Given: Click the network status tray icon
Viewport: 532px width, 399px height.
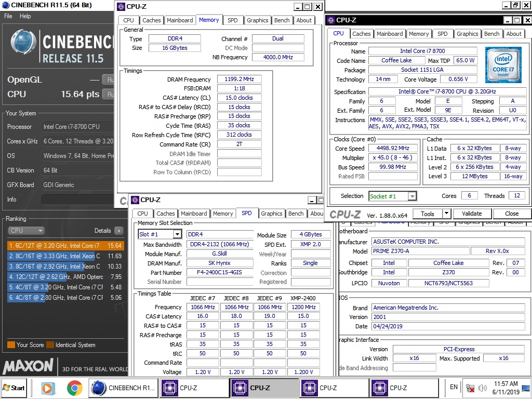Looking at the screenshot, I should pos(470,388).
